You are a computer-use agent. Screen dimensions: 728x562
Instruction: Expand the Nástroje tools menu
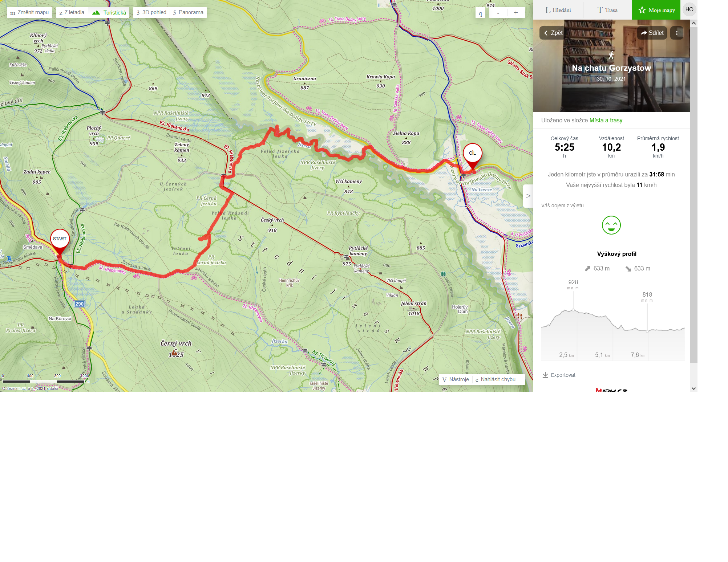(456, 379)
